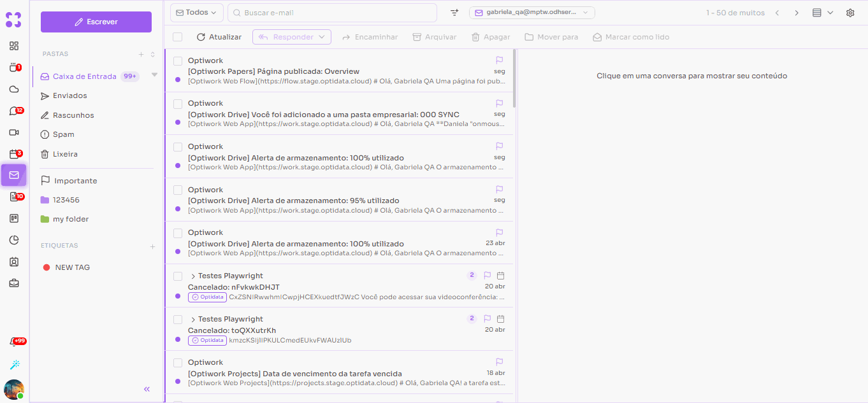Go to previous page of emails
The height and width of the screenshot is (403, 868).
pyautogui.click(x=777, y=13)
